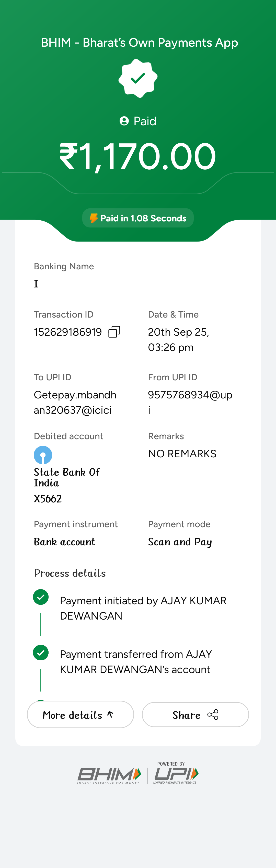The width and height of the screenshot is (276, 868).
Task: Click the Powered by UPI logo
Action: [x=176, y=774]
